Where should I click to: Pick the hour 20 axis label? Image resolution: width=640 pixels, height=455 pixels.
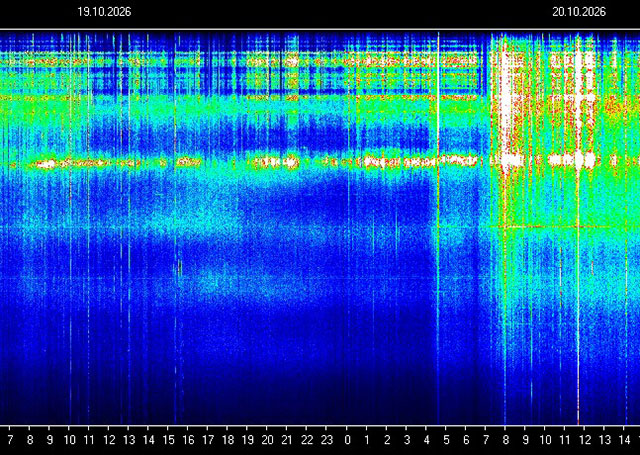pos(267,440)
